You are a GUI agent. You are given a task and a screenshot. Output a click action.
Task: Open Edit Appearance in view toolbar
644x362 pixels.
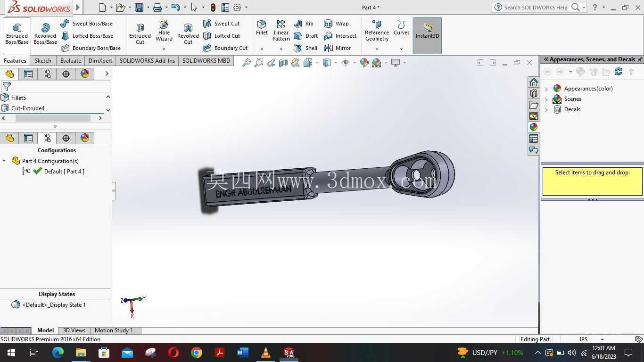click(x=364, y=63)
